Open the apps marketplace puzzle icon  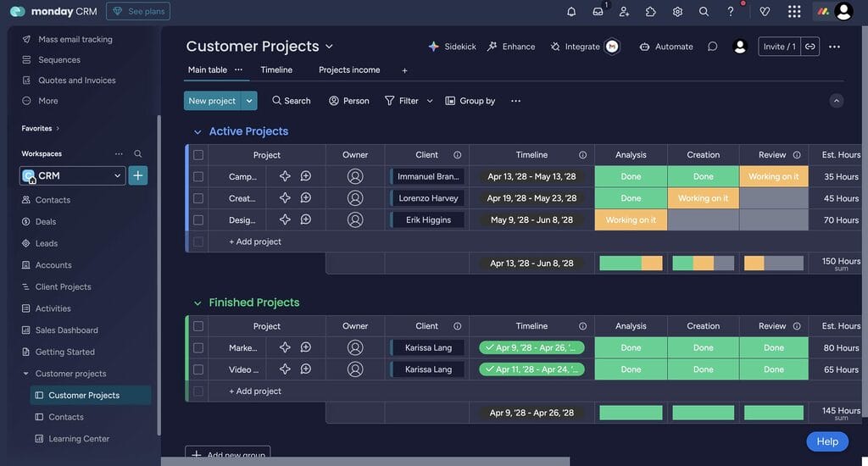(651, 11)
